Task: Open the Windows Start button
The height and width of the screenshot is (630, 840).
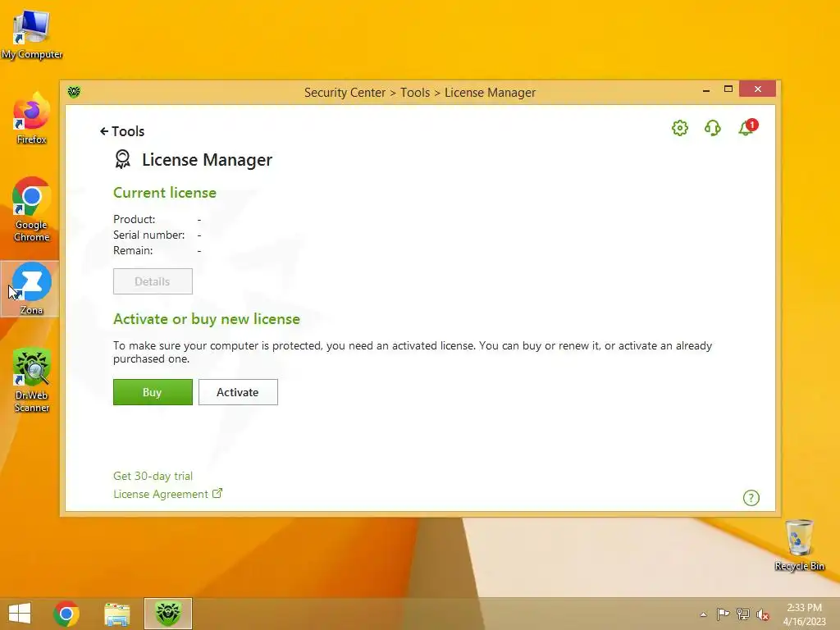Action: [20, 614]
